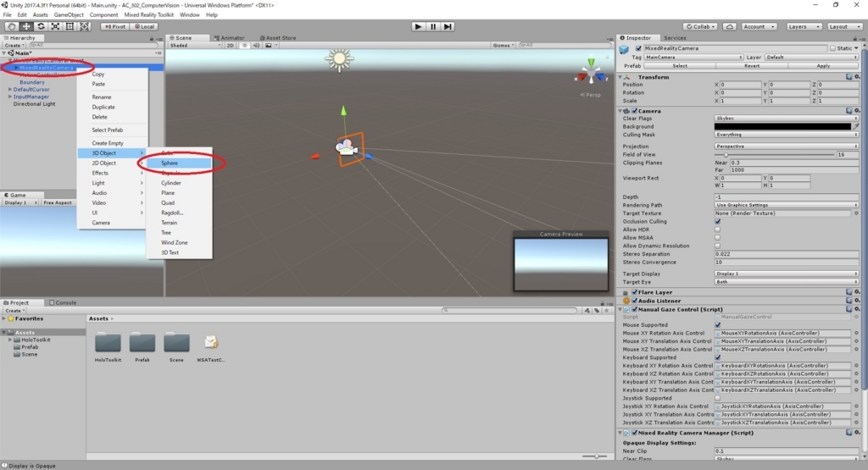Viewport: 868px width, 470px height.
Task: Click the Step frame button
Action: [x=448, y=26]
